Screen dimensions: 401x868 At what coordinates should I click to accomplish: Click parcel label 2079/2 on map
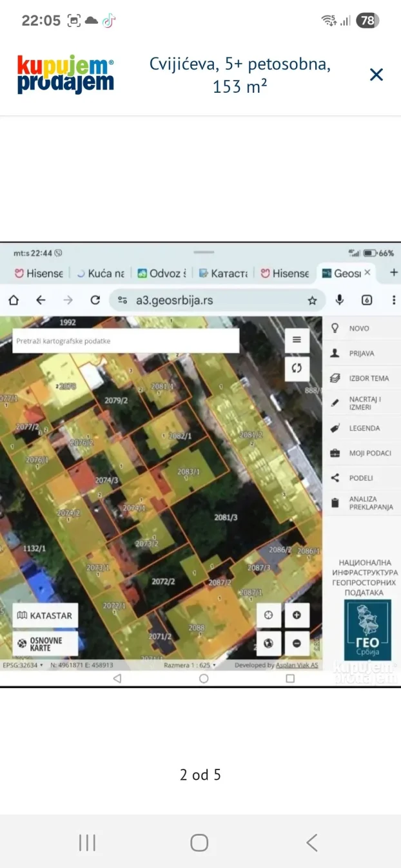[116, 400]
